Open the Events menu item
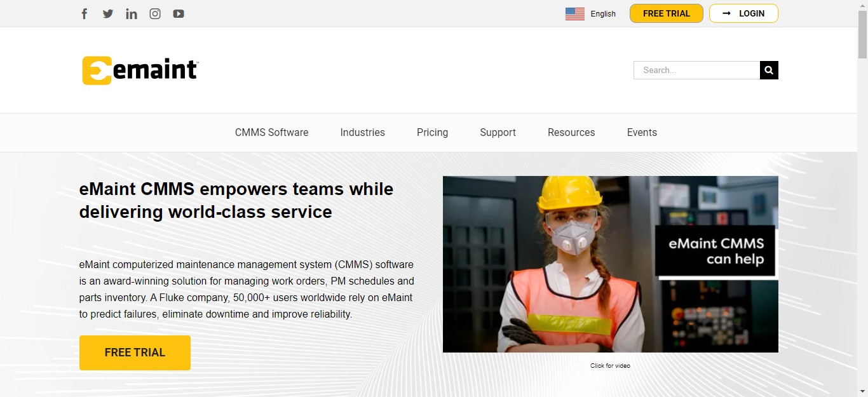This screenshot has height=397, width=868. click(642, 132)
